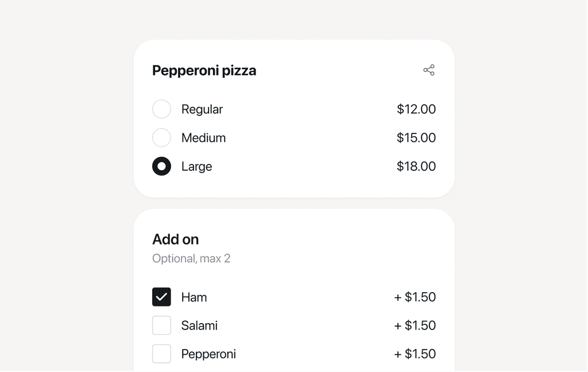The height and width of the screenshot is (372, 588).
Task: Enable the Salami add-on checkbox
Action: pyautogui.click(x=161, y=325)
